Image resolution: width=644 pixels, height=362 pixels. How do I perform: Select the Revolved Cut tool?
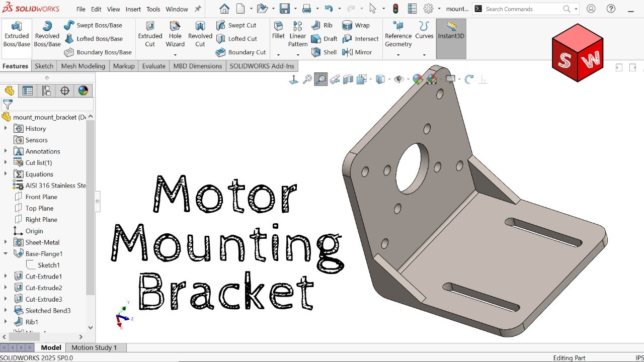coord(200,34)
